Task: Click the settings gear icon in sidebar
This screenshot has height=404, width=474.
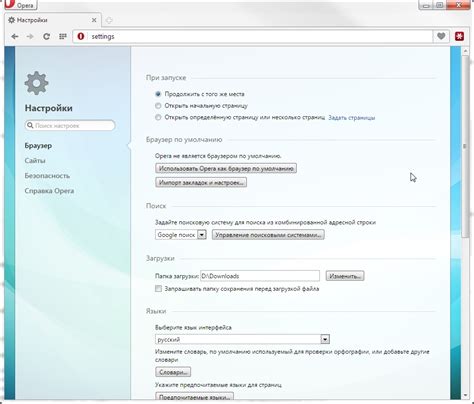Action: pyautogui.click(x=37, y=83)
